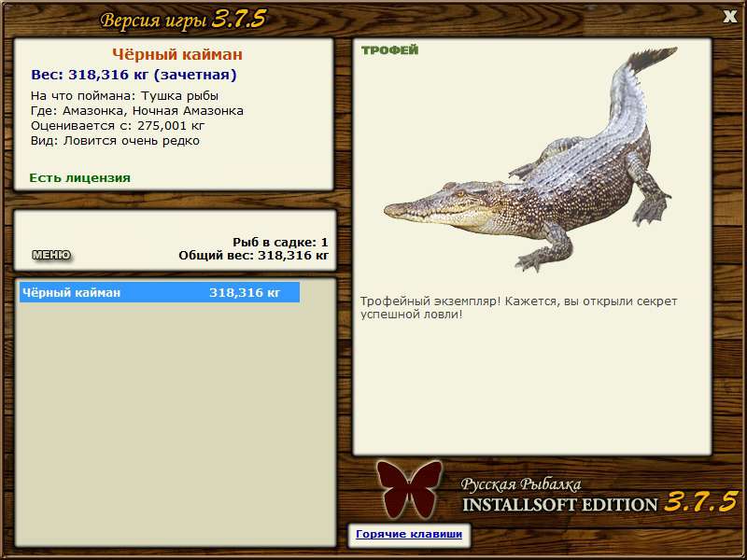Open the МЕНЮ button
The height and width of the screenshot is (560, 747).
(x=51, y=255)
